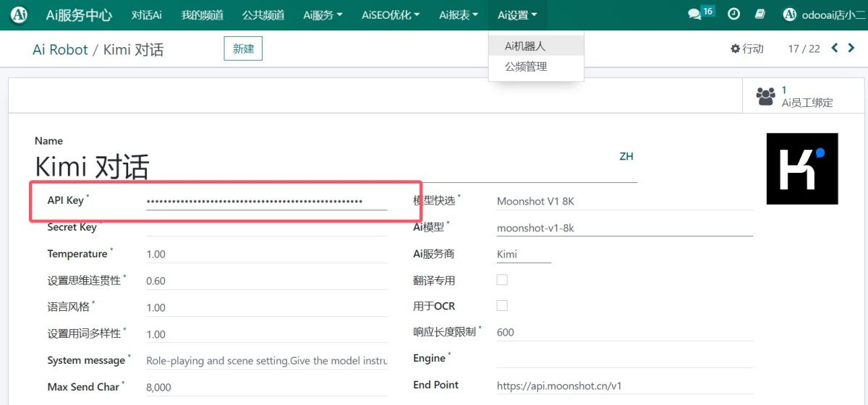Open the Ai服务商 Kimi selector

[x=524, y=254]
